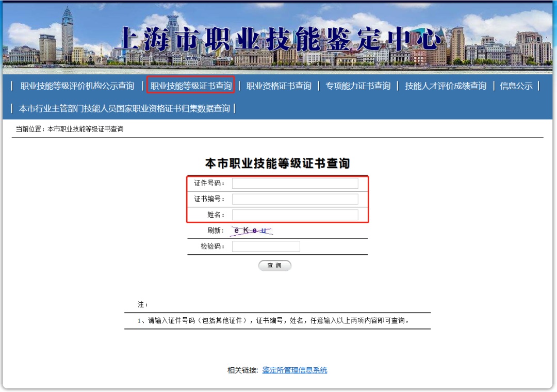Viewport: 557px width, 392px height.
Task: Click the 本市职业技能等级证书查询 page heading
Action: click(277, 164)
